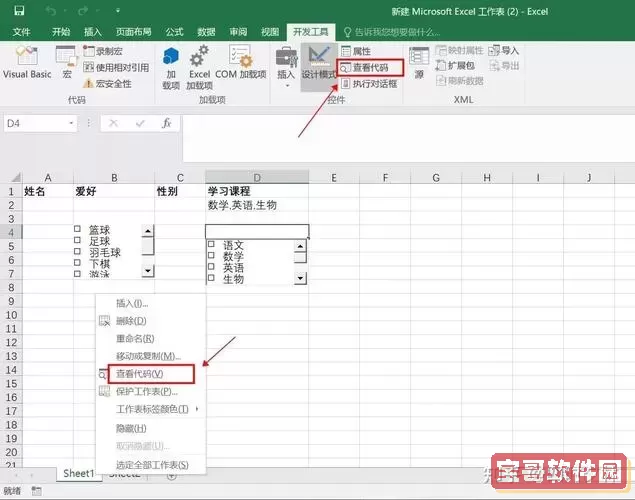Image resolution: width=635 pixels, height=500 pixels.
Task: Click Run Dialog (执行对话框)
Action: (369, 83)
